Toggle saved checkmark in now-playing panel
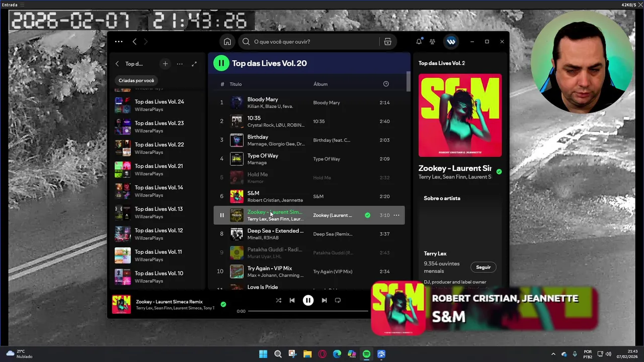This screenshot has height=362, width=644. (499, 171)
